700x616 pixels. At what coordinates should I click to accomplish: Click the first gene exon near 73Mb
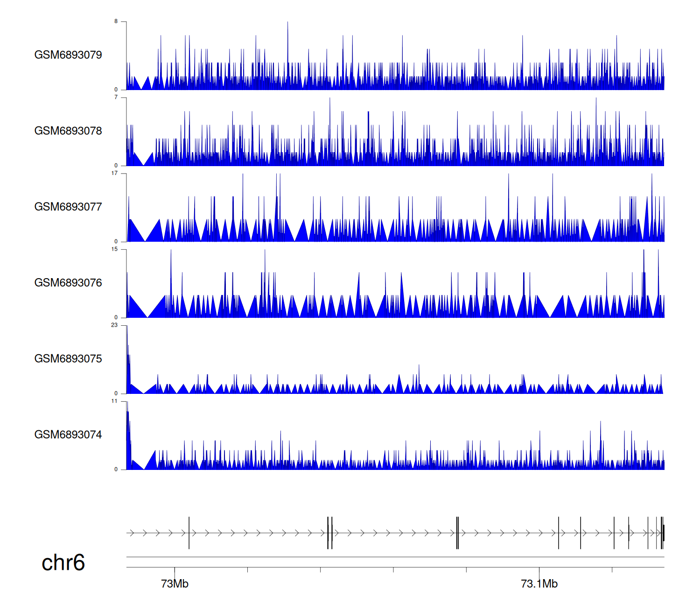189,533
